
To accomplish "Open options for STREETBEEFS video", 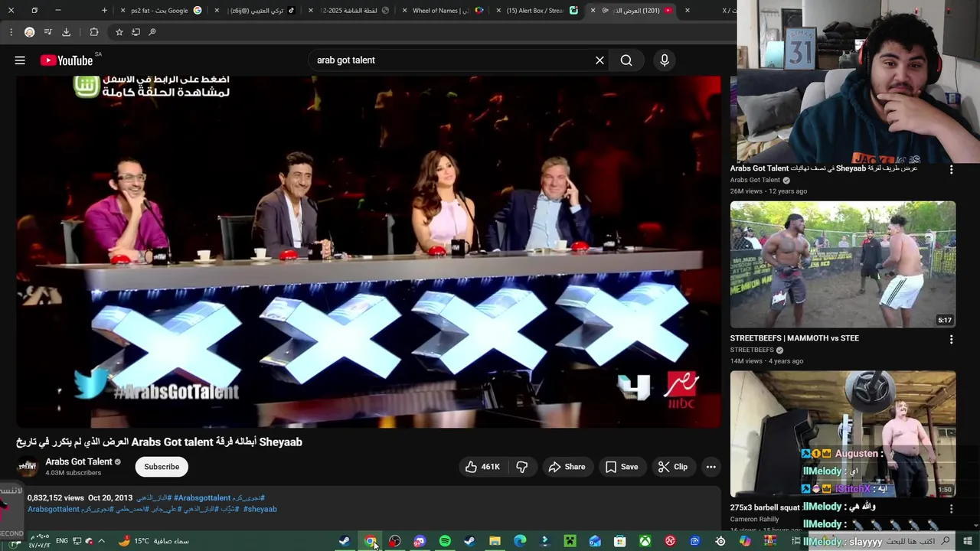I will pyautogui.click(x=951, y=339).
